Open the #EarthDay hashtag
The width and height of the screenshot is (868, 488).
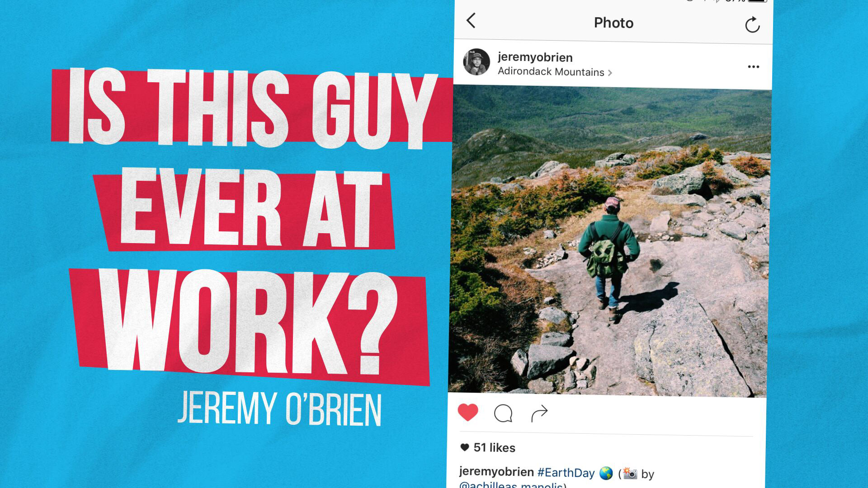point(566,473)
